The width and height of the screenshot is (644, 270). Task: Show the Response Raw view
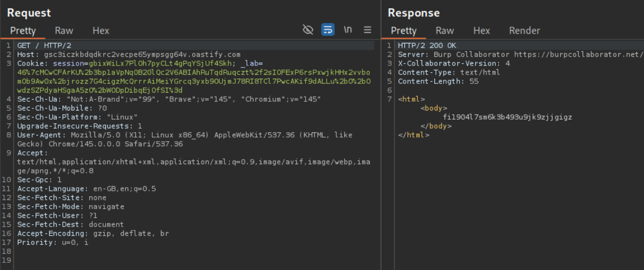point(445,31)
